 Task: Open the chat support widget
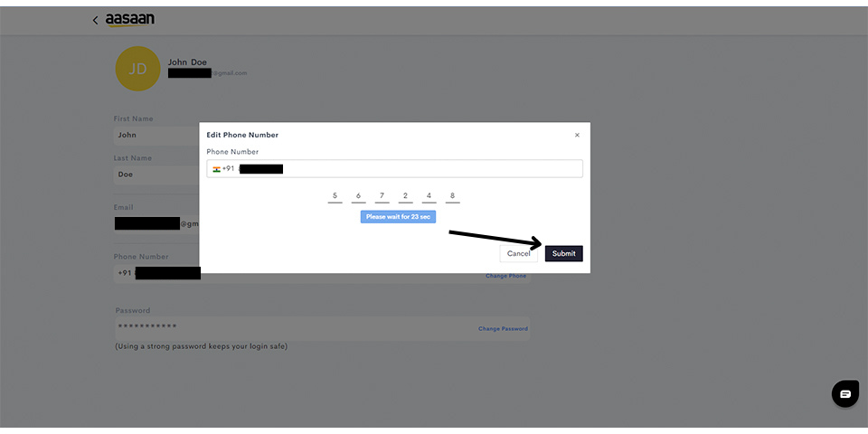pos(844,394)
